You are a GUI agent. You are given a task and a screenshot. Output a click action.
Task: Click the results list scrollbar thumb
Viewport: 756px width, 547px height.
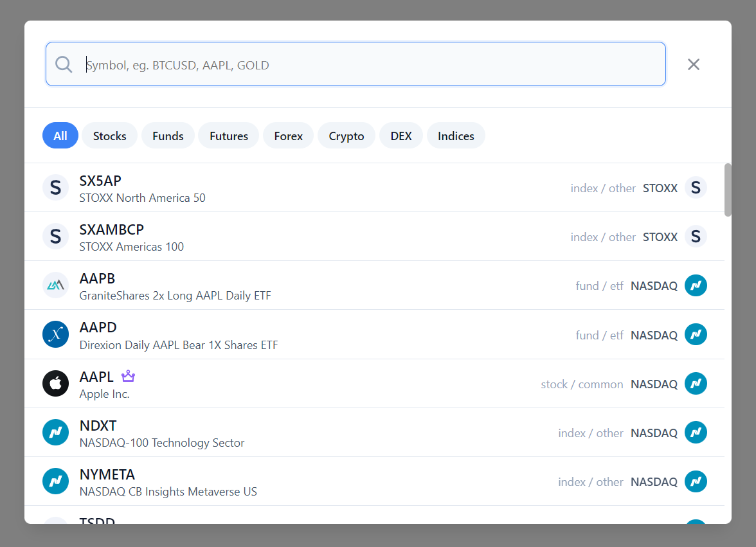pos(728,190)
